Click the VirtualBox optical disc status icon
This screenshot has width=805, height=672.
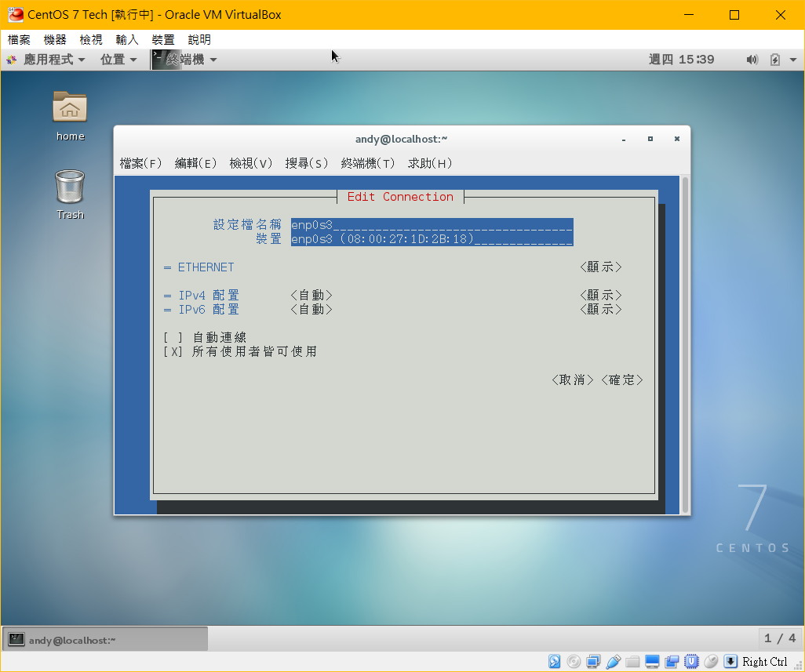click(x=574, y=661)
